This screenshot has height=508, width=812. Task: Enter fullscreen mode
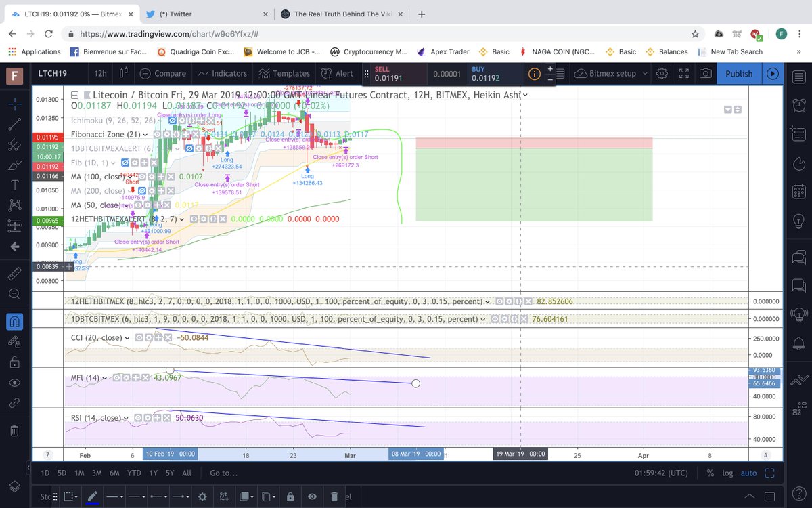pyautogui.click(x=683, y=73)
